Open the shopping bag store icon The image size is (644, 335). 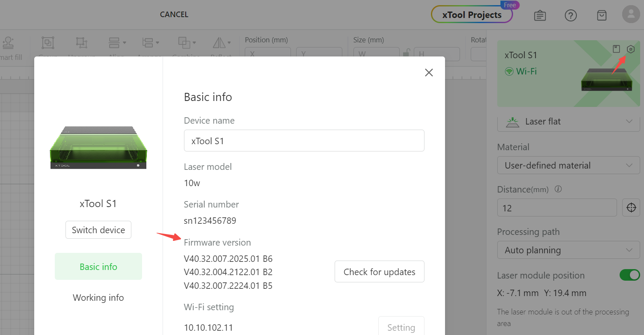[602, 15]
